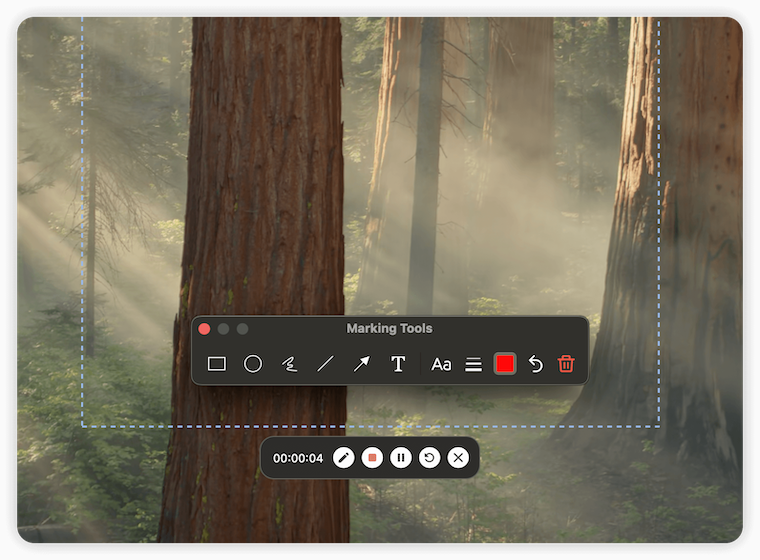Screen dimensions: 760x560
Task: Click the 00:00:04 recording timer
Action: click(298, 458)
